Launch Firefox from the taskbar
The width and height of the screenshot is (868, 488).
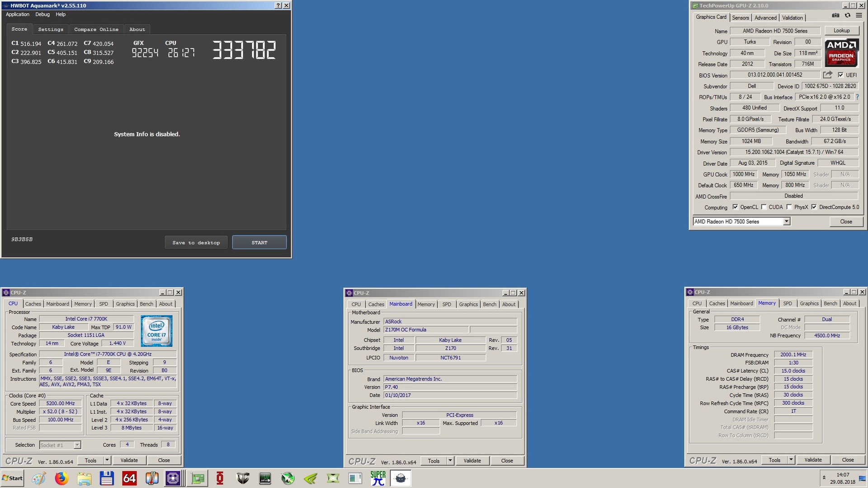pyautogui.click(x=61, y=478)
